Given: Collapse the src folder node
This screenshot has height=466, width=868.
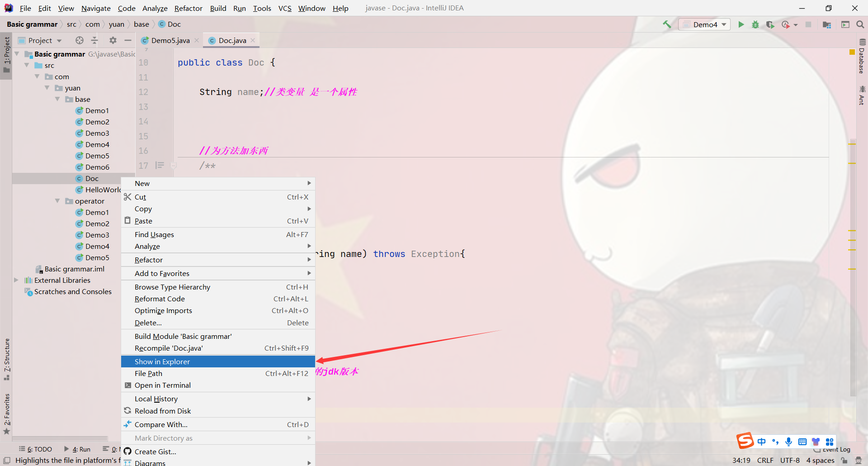Looking at the screenshot, I should pyautogui.click(x=27, y=65).
